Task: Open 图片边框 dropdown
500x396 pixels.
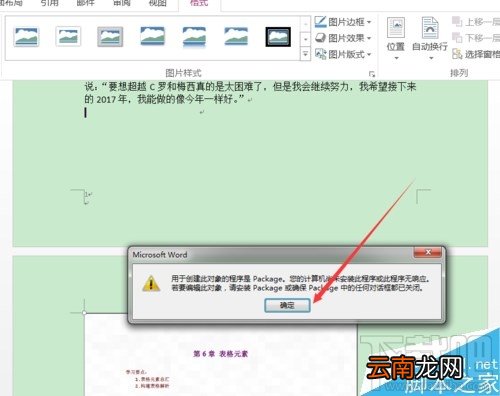Action: click(x=344, y=22)
